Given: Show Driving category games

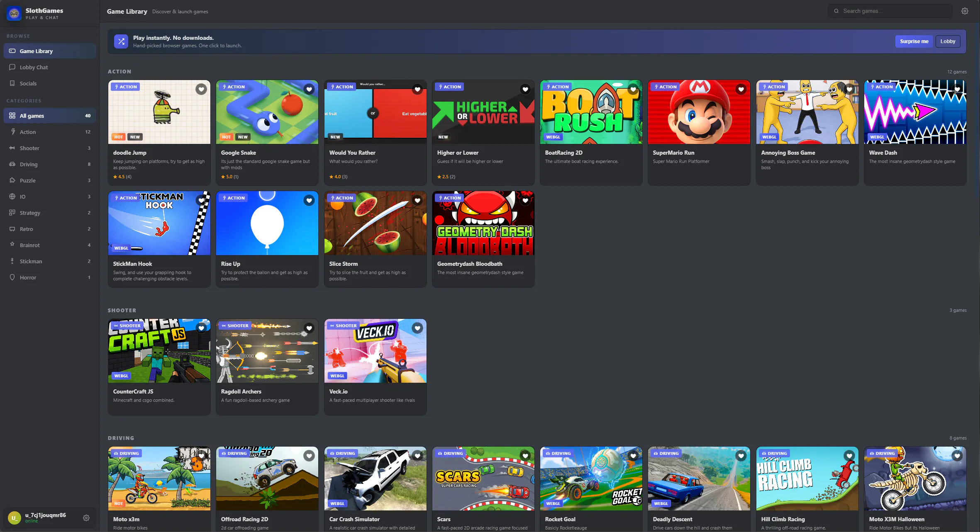Looking at the screenshot, I should click(50, 164).
